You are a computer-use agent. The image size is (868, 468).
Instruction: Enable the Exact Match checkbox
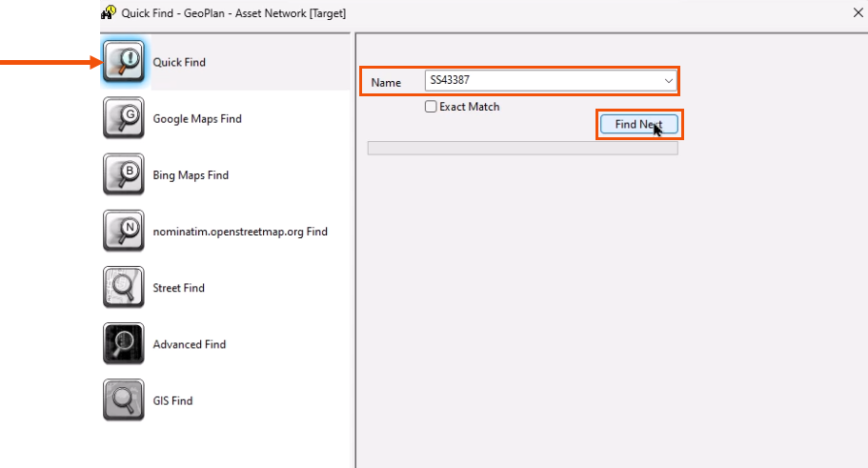click(431, 107)
